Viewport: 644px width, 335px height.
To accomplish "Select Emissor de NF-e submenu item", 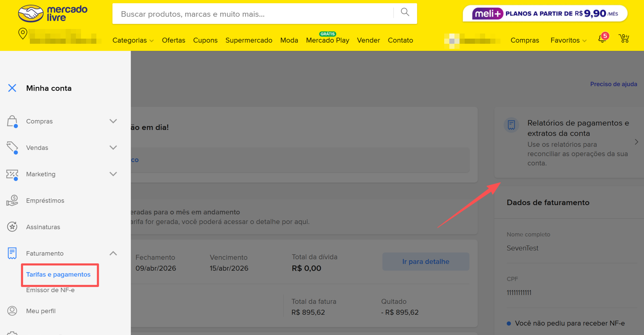I will 50,290.
